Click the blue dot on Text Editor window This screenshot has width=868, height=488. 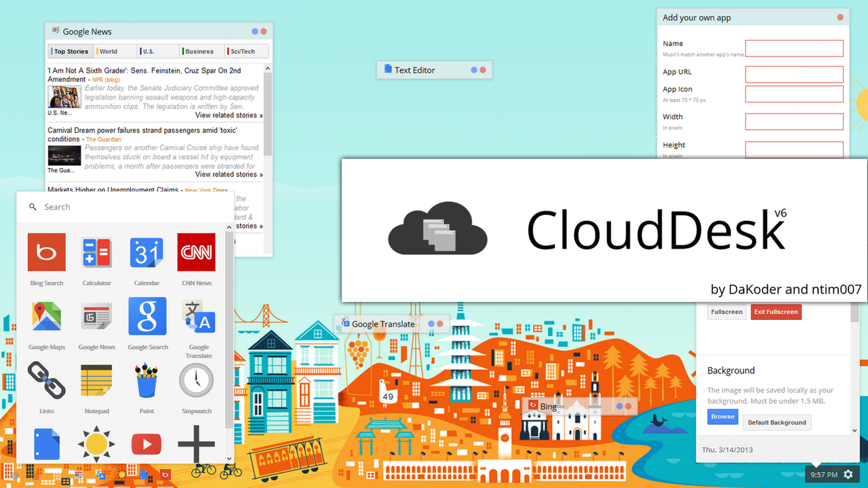tap(474, 70)
